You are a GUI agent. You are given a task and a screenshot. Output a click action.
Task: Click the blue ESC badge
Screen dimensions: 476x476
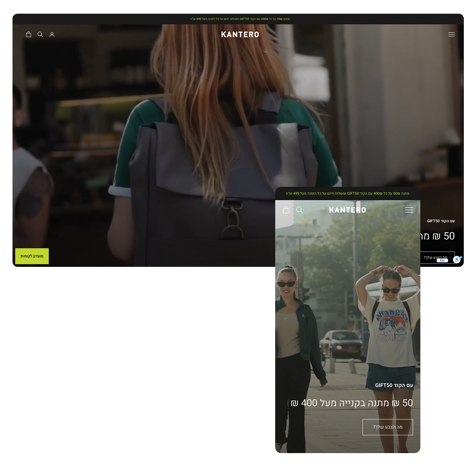(442, 261)
